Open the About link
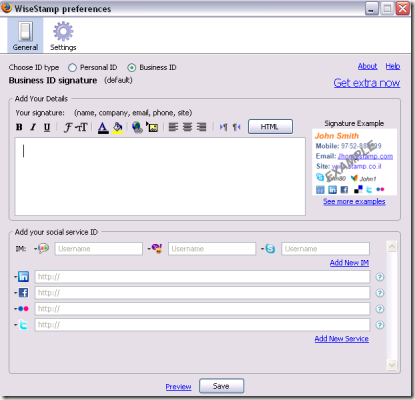The width and height of the screenshot is (415, 400). 367,66
